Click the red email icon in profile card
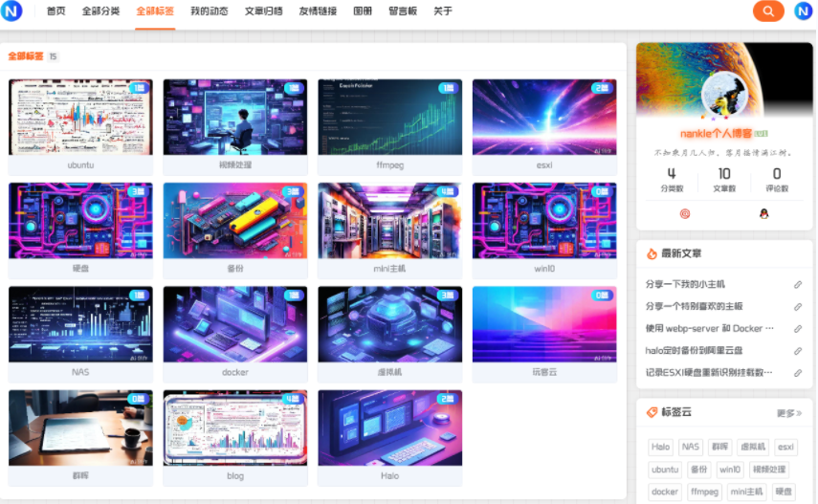This screenshot has height=504, width=818. click(x=684, y=213)
